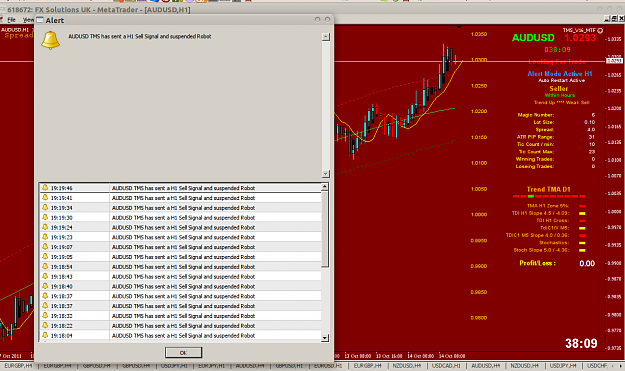Click the Alert dialog title bar
Viewport: 625px width, 371px height.
[183, 20]
